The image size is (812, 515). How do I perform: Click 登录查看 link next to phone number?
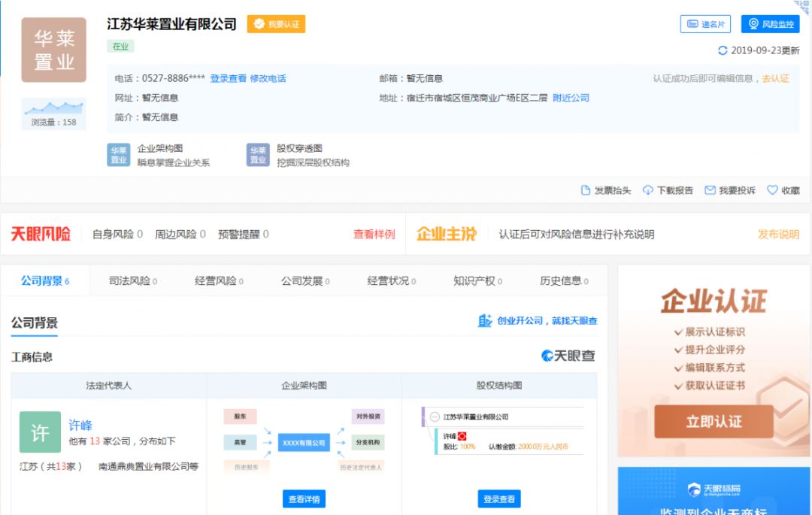[x=229, y=78]
